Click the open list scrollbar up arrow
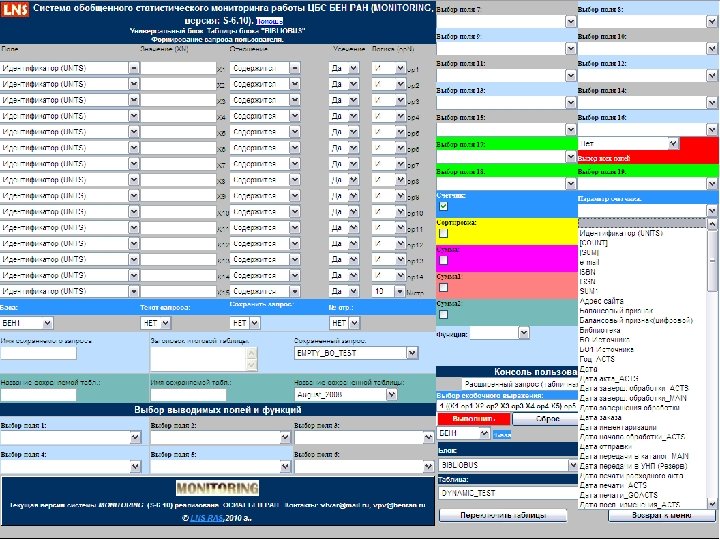720x540 pixels. click(712, 224)
